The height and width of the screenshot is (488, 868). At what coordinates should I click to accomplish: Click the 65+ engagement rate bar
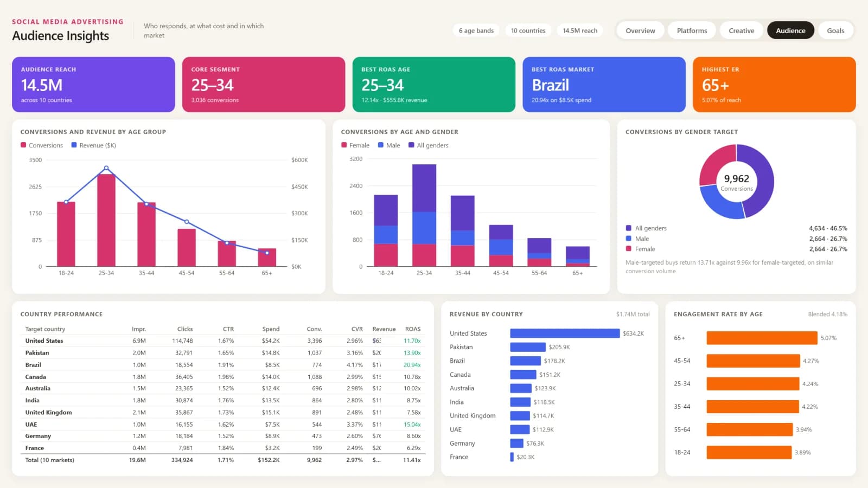[762, 338]
